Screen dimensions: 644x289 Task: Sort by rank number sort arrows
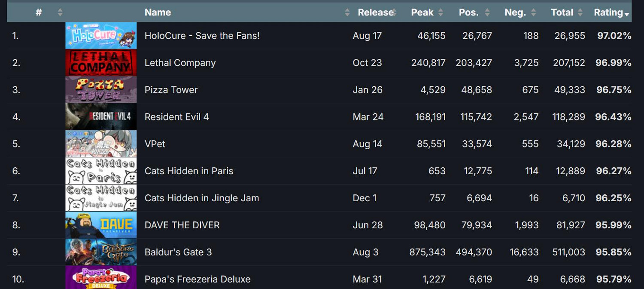(60, 12)
